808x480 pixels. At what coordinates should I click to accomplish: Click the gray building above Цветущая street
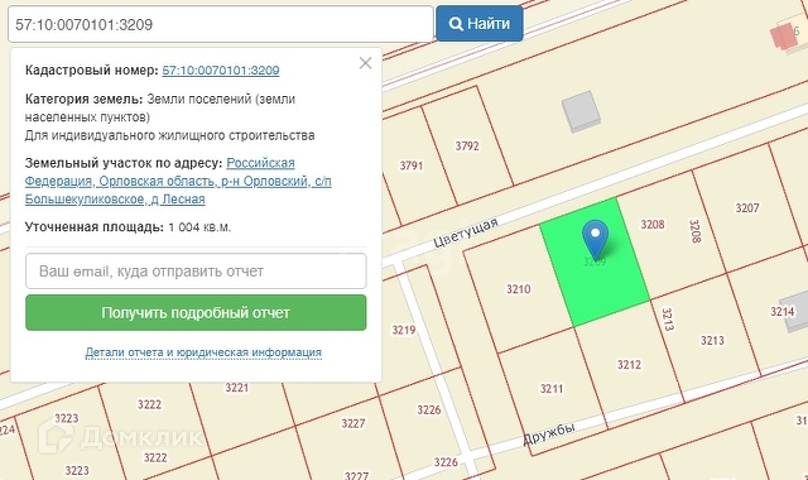click(581, 111)
